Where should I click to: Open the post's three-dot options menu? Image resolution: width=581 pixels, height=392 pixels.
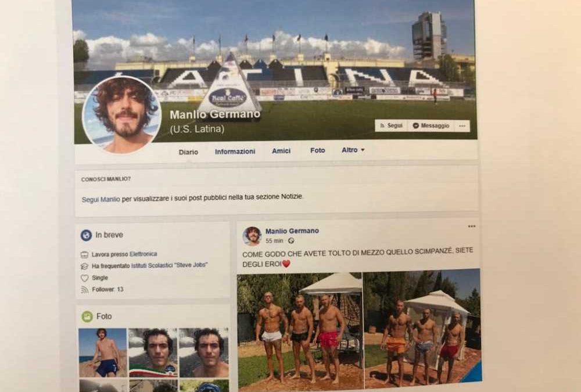coord(471,226)
